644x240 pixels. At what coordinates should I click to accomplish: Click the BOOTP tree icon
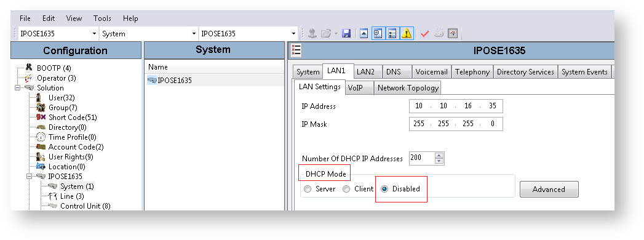click(29, 68)
